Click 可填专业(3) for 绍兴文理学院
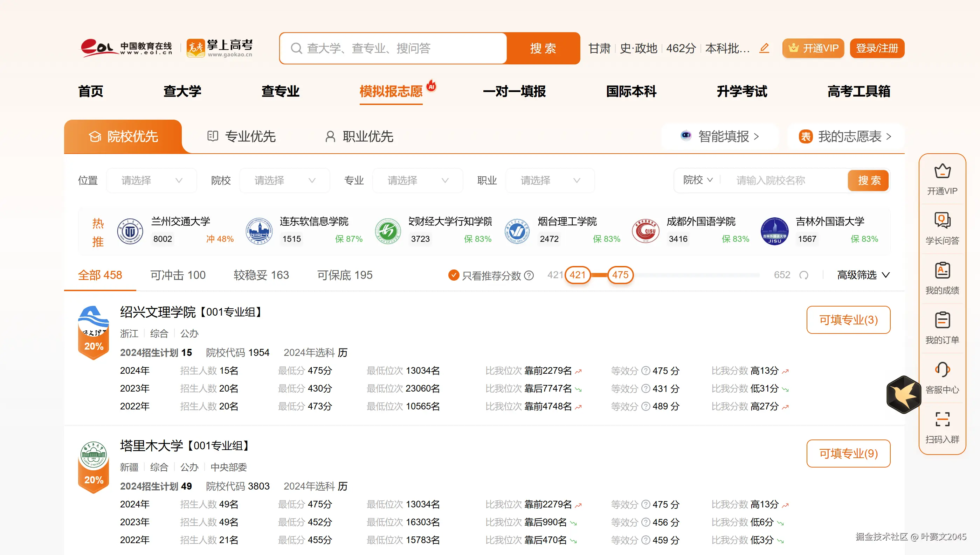Screen dimensions: 980x555 click(x=848, y=320)
